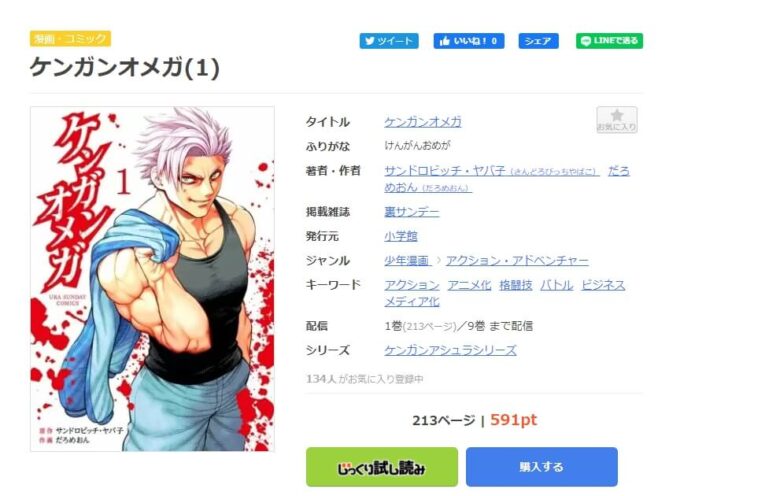This screenshot has height=496, width=780.
Task: Open the 小学館 publisher link
Action: point(400,236)
